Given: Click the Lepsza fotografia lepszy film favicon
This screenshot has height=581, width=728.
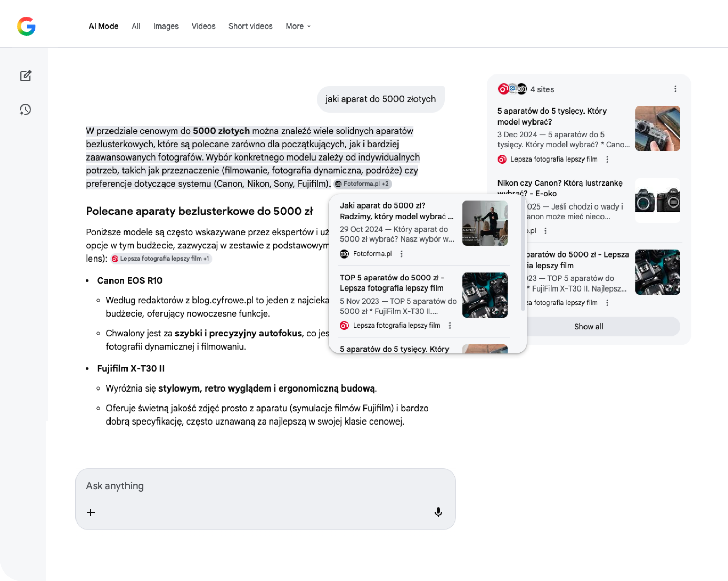Looking at the screenshot, I should 502,159.
